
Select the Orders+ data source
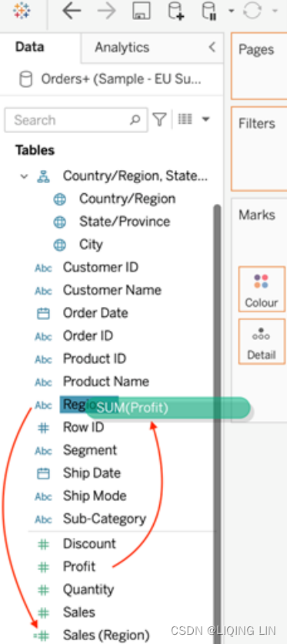tap(121, 78)
